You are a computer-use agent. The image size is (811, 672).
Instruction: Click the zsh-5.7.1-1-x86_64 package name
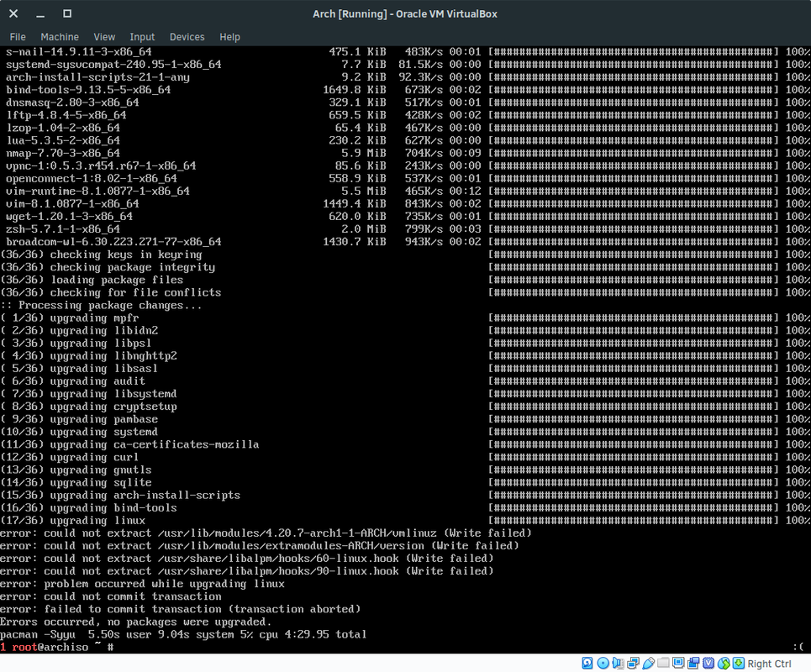[63, 229]
